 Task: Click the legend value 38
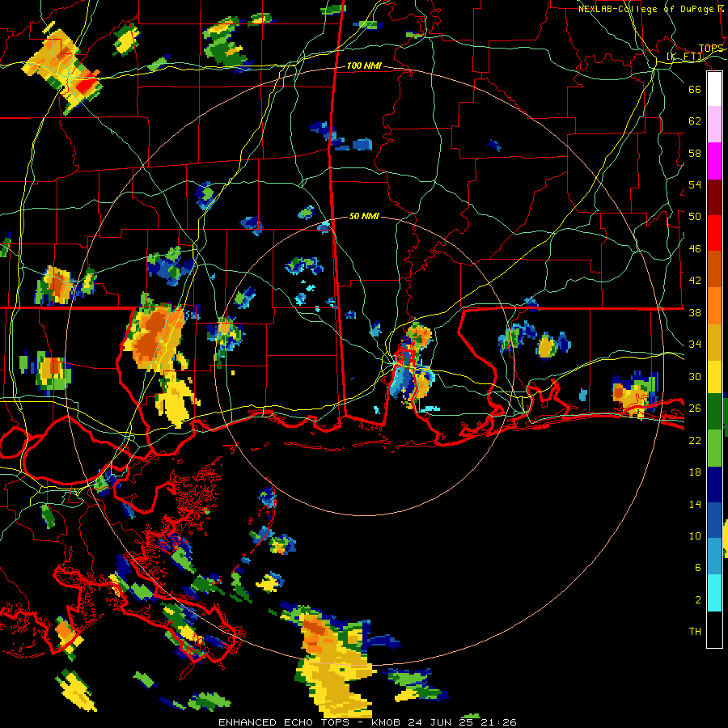pos(695,312)
